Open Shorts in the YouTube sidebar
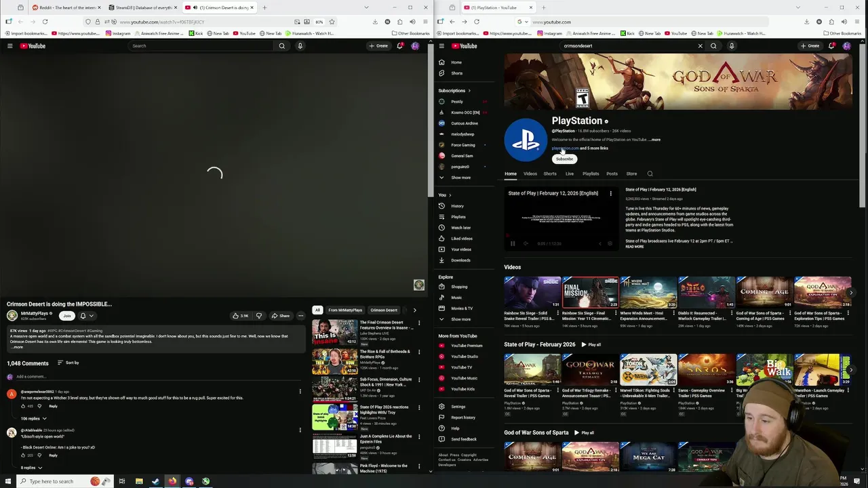868x488 pixels. tap(456, 73)
